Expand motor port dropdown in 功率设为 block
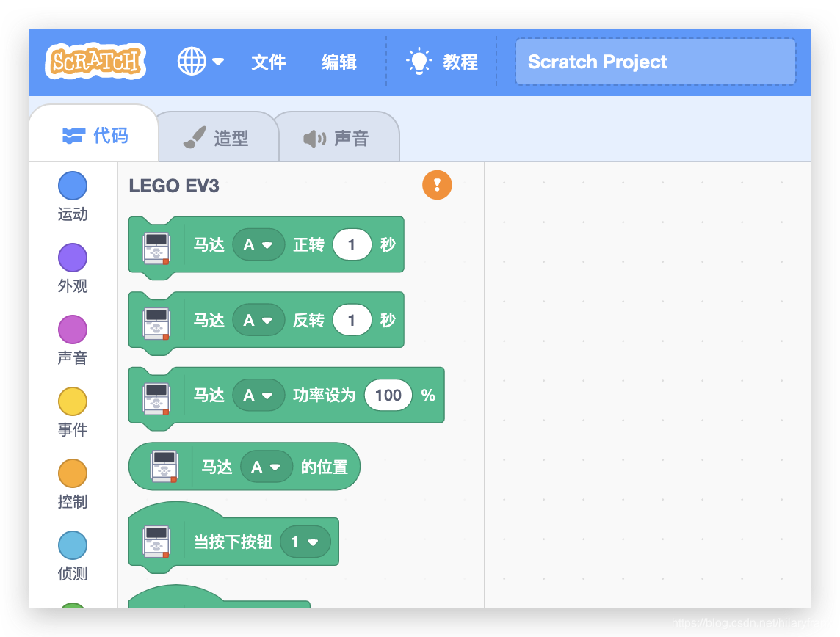Viewport: 840px width, 637px height. click(258, 395)
